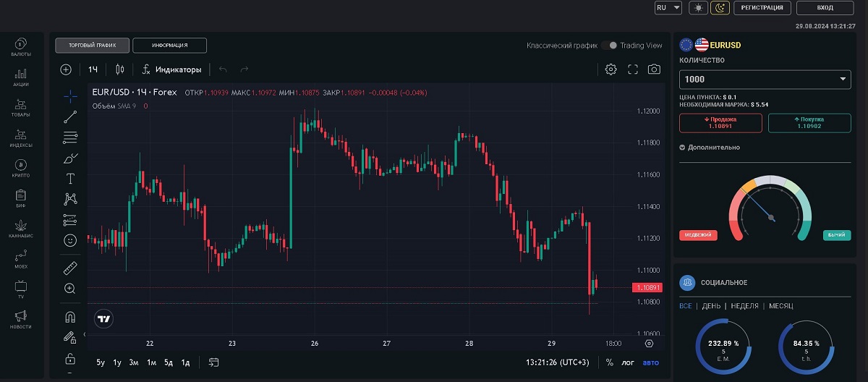Switch to light theme sun button

click(x=698, y=8)
